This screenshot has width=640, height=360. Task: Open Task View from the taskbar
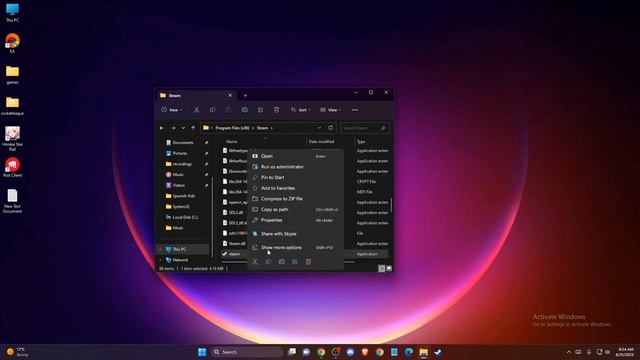pos(292,352)
